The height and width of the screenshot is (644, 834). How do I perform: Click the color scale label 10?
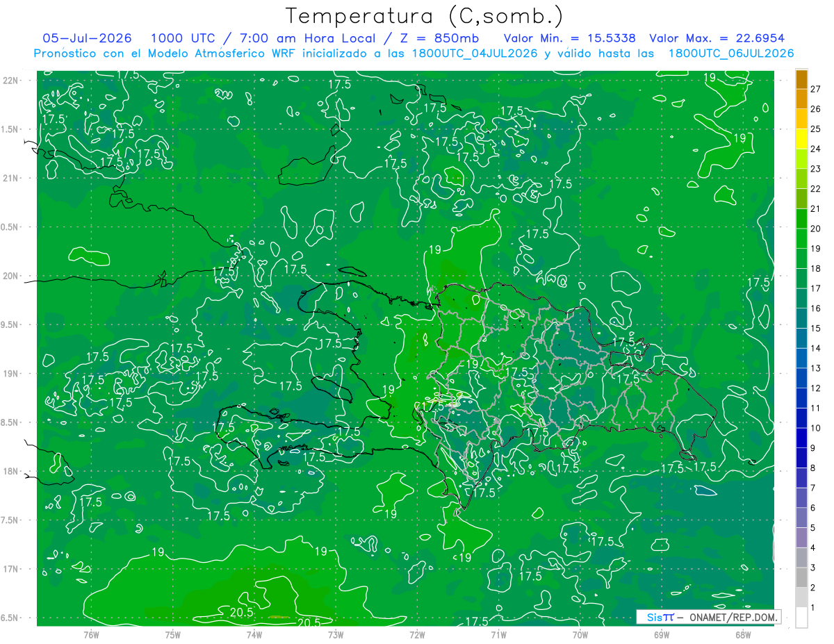click(x=816, y=428)
